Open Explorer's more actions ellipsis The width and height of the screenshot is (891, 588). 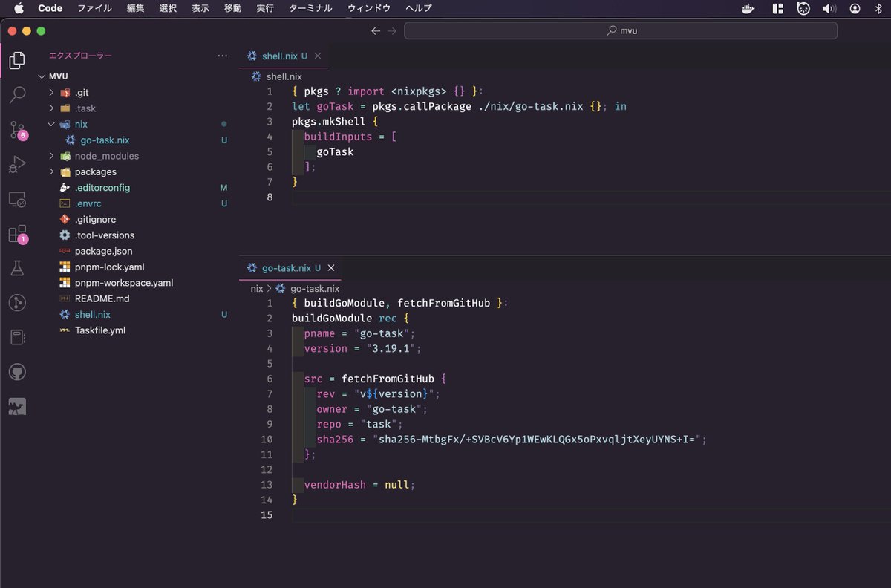click(223, 56)
